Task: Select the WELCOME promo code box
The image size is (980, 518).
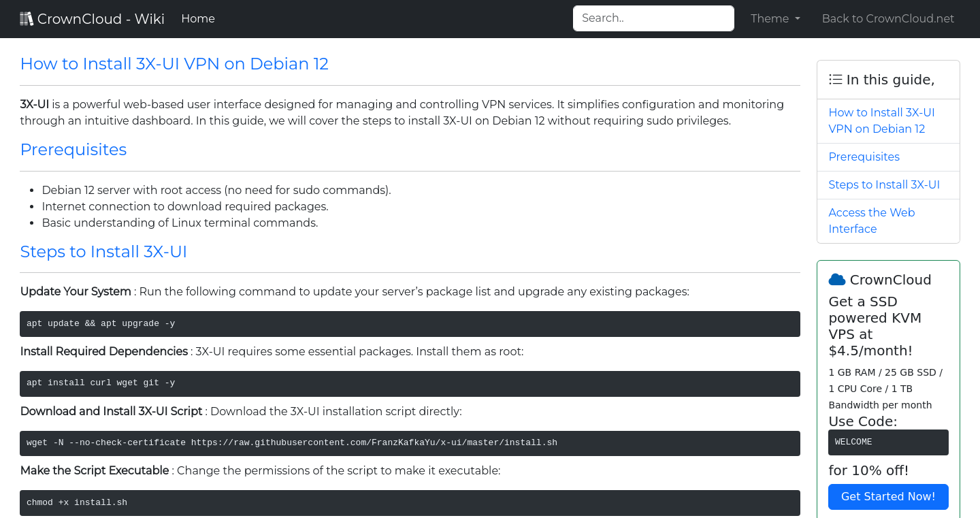Action: click(x=887, y=442)
